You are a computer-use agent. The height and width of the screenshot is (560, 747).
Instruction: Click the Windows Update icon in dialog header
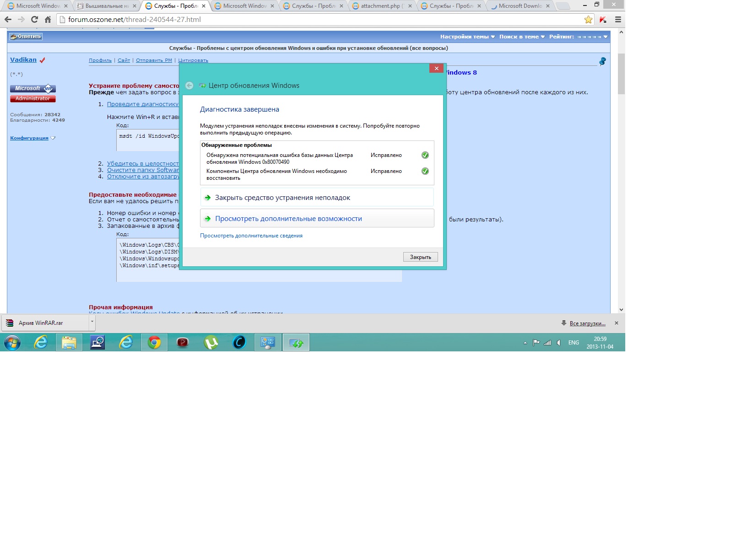click(x=202, y=86)
